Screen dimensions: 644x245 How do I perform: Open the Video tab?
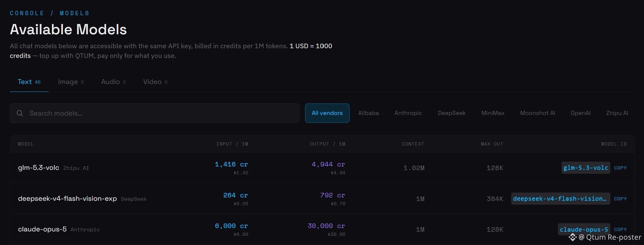point(155,82)
